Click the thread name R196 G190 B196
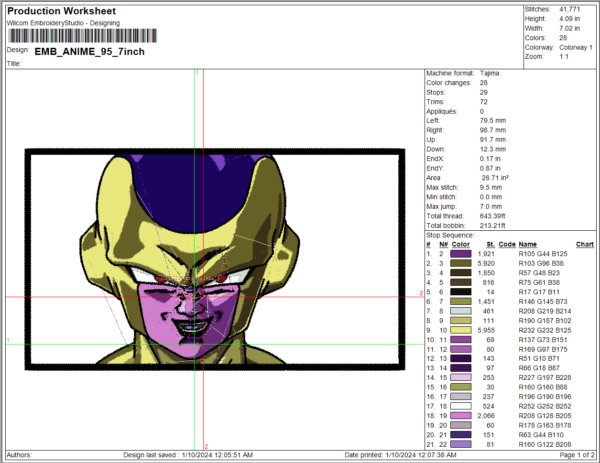The height and width of the screenshot is (463, 600). (545, 396)
